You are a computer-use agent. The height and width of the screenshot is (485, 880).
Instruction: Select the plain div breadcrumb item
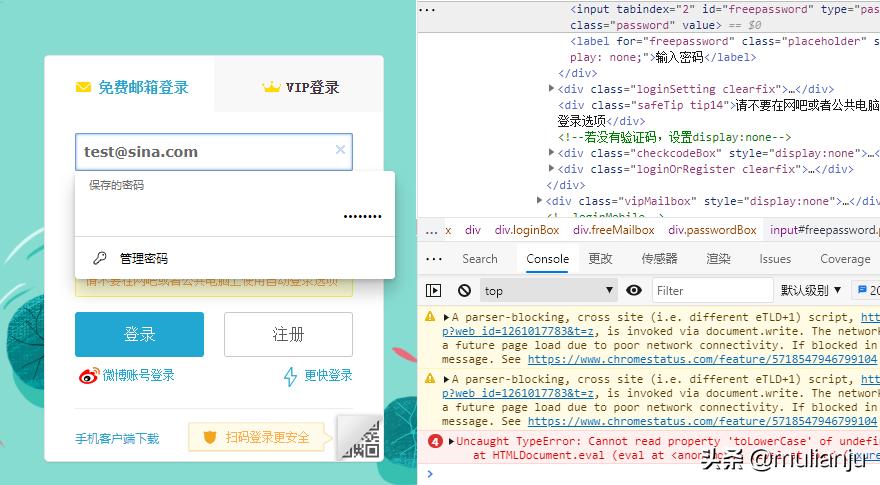tap(473, 230)
